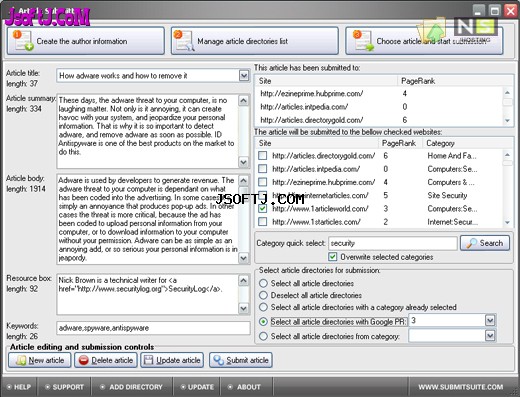Click inside the Keywords input field
This screenshot has height=397, width=520.
click(153, 328)
